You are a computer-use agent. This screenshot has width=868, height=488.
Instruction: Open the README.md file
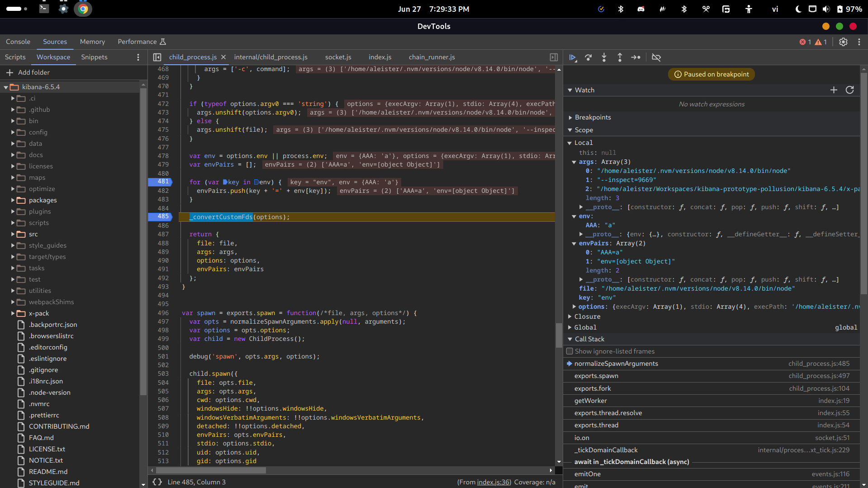coord(48,472)
